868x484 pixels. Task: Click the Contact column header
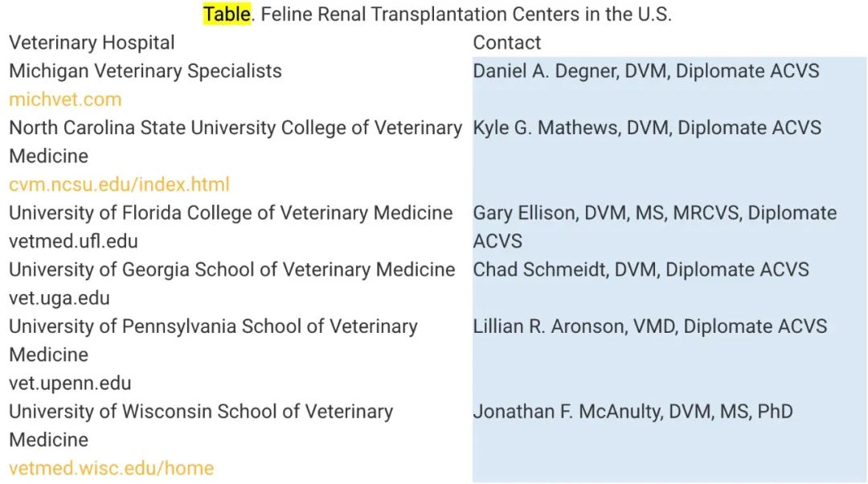[x=506, y=43]
